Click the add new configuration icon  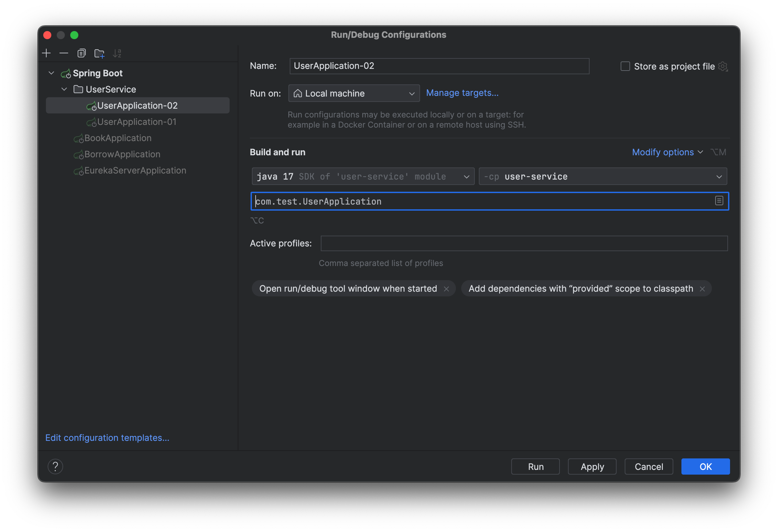pos(47,53)
